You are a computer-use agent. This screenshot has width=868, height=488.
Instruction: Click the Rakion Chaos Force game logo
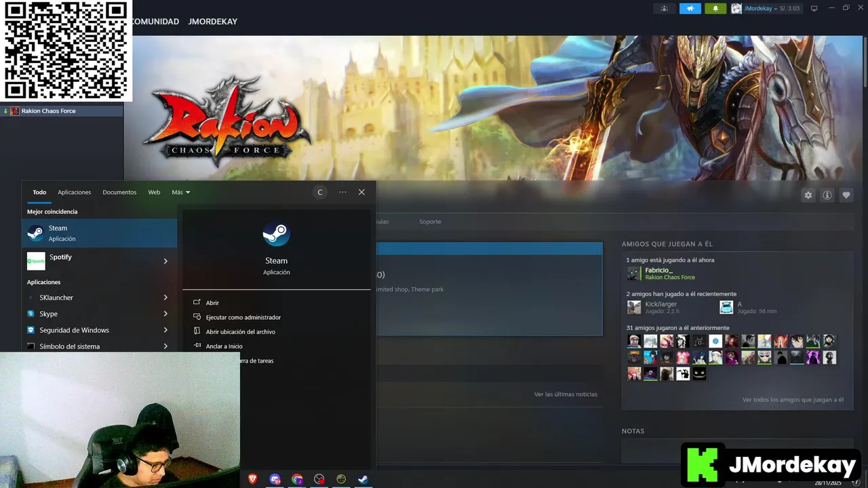pos(226,122)
